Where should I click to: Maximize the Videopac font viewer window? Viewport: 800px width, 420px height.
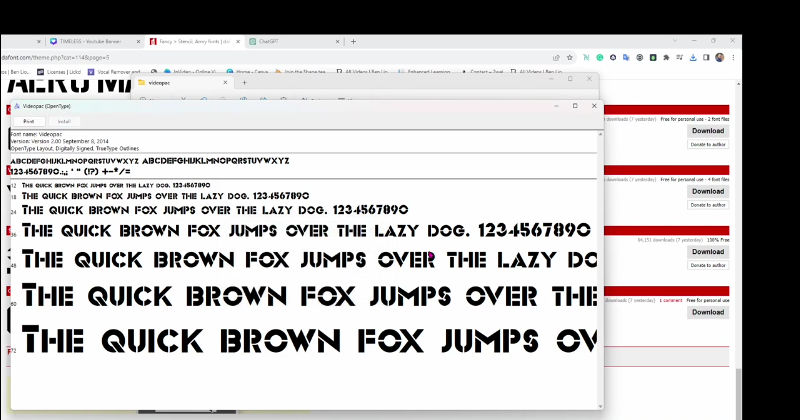pyautogui.click(x=575, y=106)
